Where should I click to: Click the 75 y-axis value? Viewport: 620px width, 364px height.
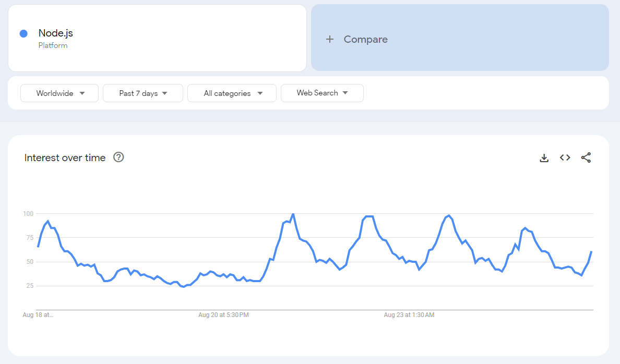pyautogui.click(x=30, y=237)
